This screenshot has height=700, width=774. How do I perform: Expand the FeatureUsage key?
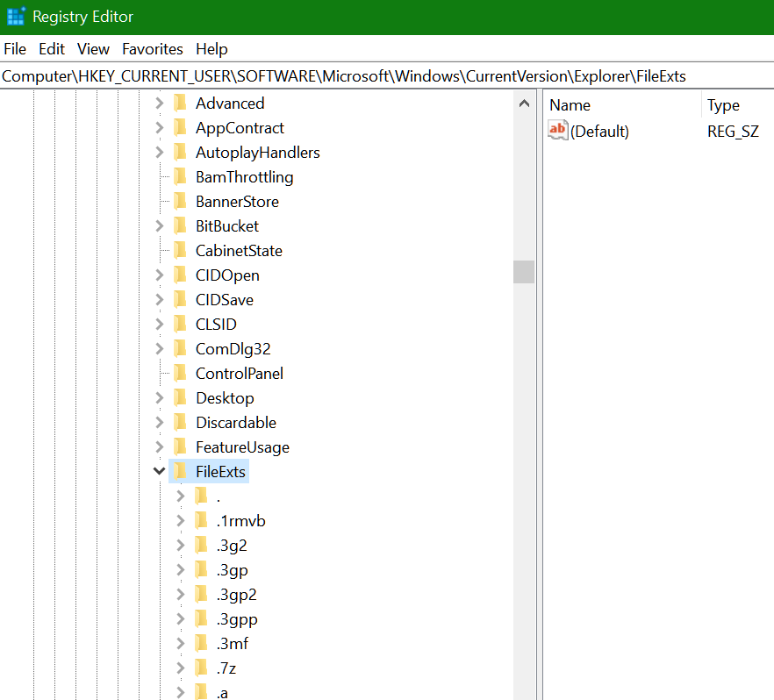point(159,447)
